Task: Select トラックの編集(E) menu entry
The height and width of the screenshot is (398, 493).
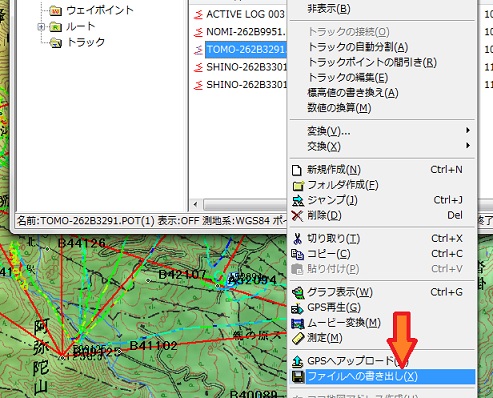Action: [348, 78]
